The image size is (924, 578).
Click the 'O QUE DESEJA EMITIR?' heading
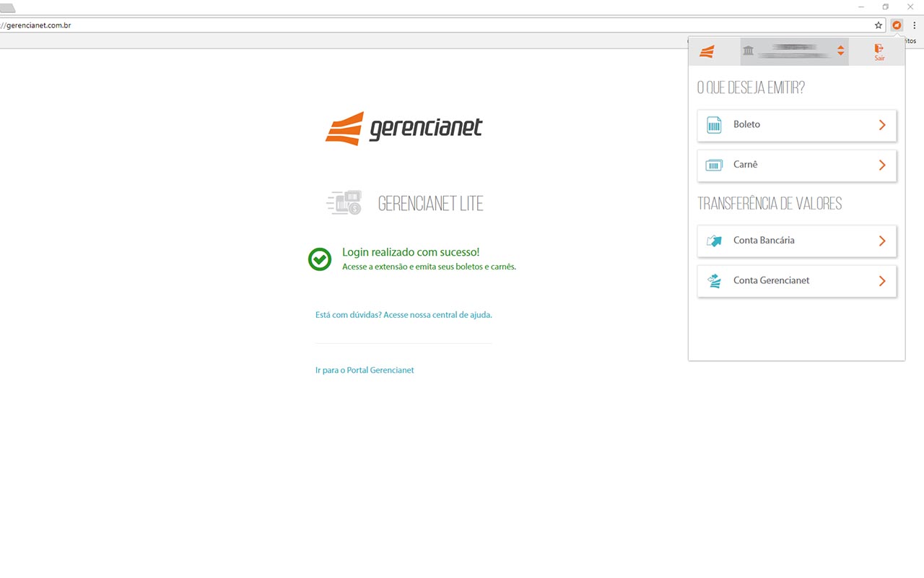click(751, 88)
